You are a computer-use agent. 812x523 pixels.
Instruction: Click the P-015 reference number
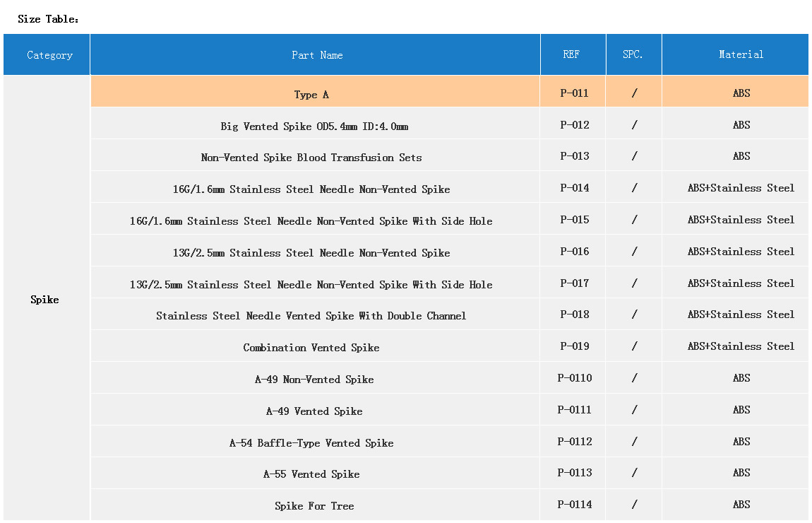[x=574, y=220]
